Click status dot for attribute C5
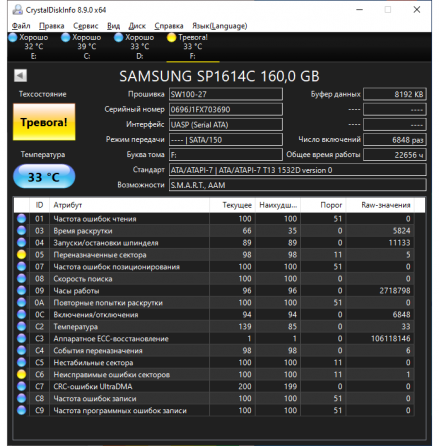This screenshot has height=446, width=439. pos(21,363)
